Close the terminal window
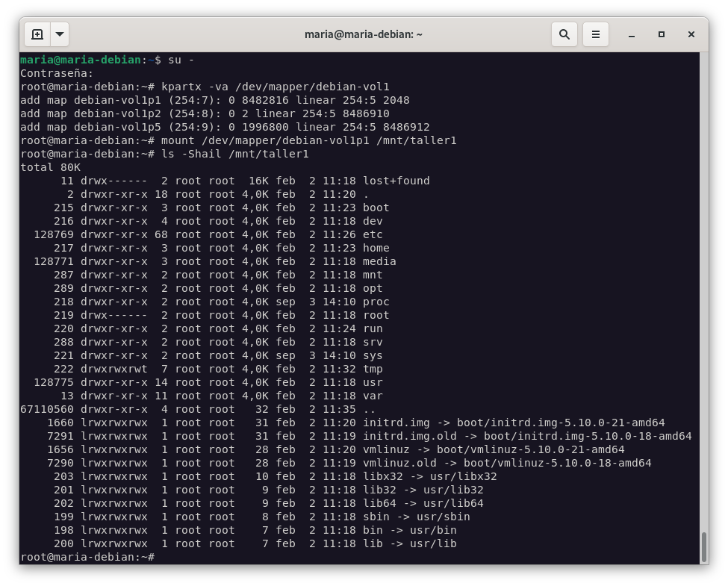 691,34
